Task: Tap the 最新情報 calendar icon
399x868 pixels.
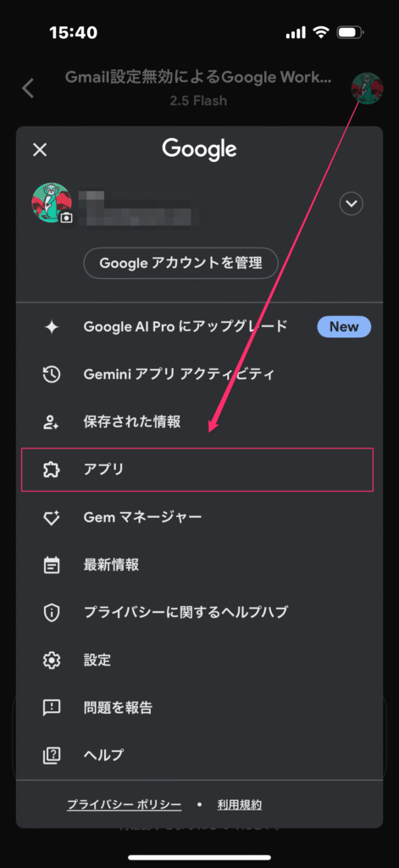Action: 52,565
